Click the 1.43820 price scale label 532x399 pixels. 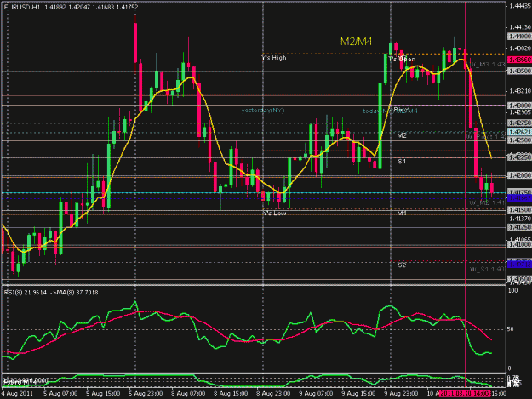520,48
